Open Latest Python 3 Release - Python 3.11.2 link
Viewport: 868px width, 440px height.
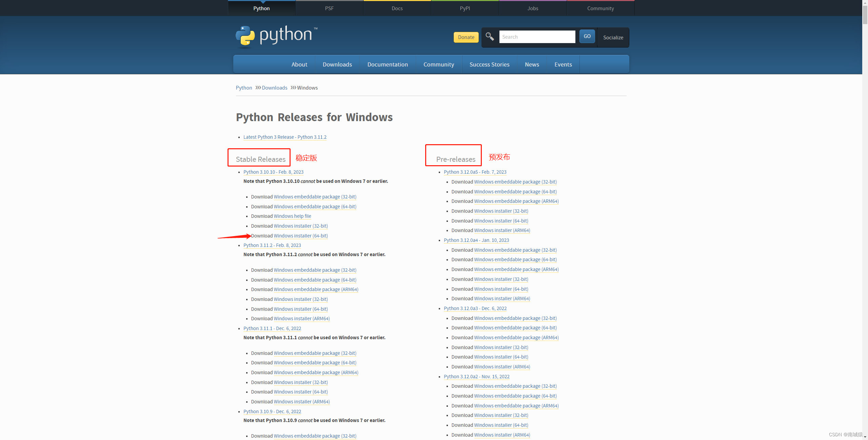285,137
